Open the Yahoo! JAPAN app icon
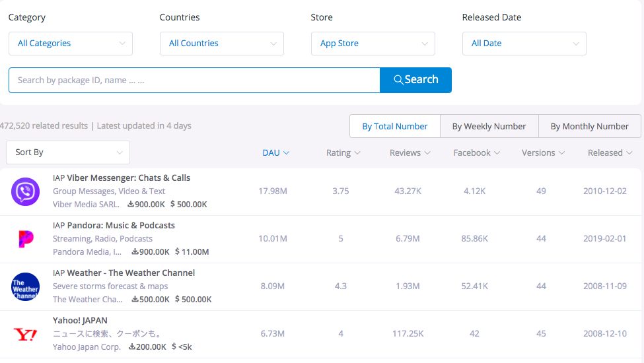The width and height of the screenshot is (644, 363). click(x=26, y=334)
